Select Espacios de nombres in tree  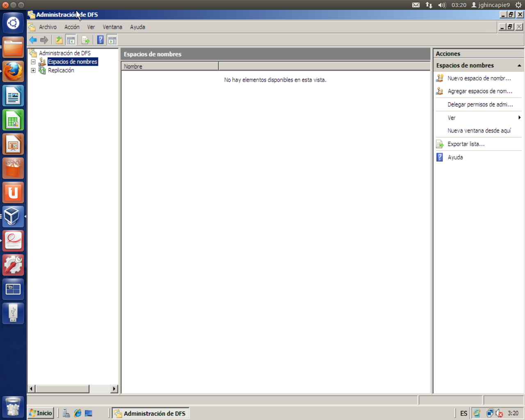[x=73, y=62]
